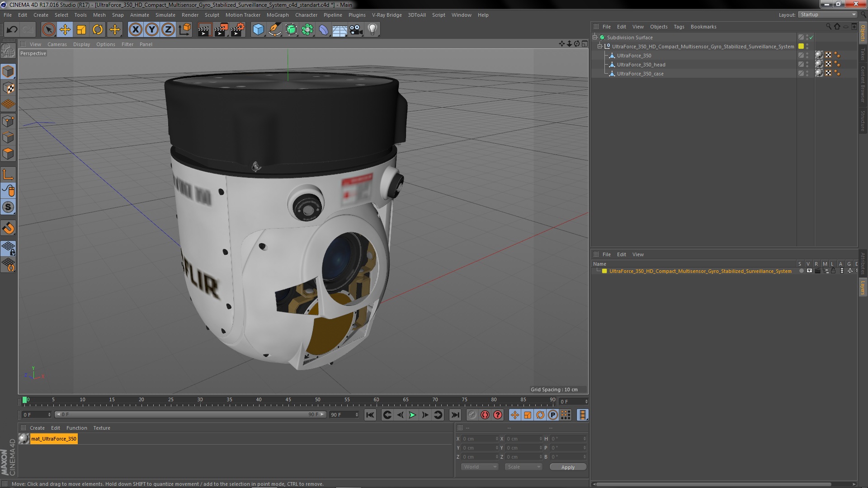Click the Undo arrow icon
Screen dimensions: 868x488
[12, 30]
